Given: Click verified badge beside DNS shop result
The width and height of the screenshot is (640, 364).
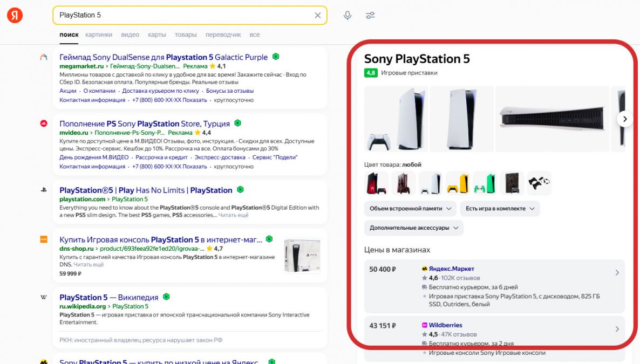Looking at the screenshot, I should click(x=269, y=239).
